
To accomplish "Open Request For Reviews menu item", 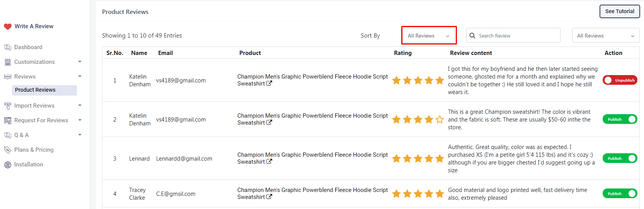I will click(x=41, y=120).
